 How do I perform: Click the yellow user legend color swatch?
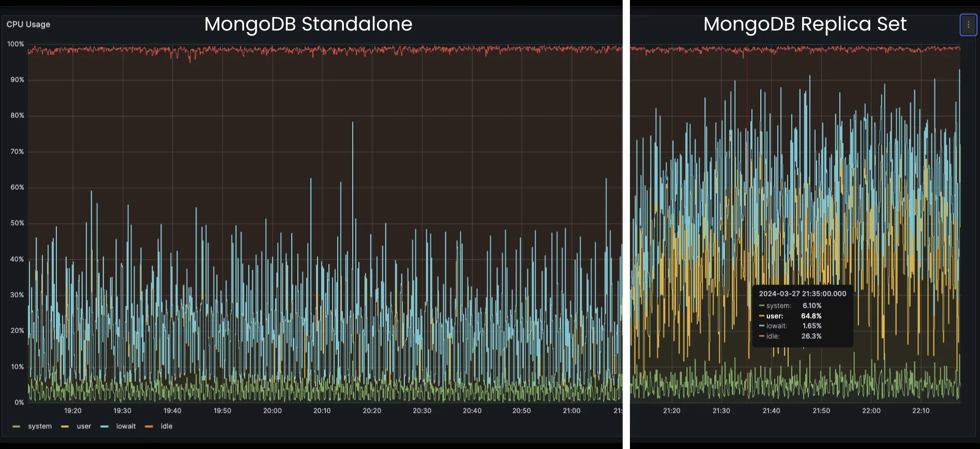[x=65, y=426]
